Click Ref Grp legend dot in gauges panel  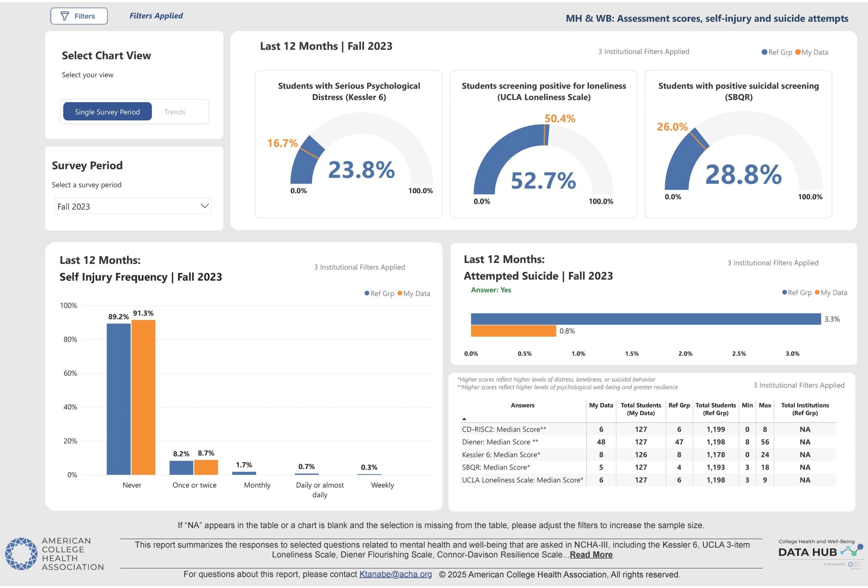point(764,52)
